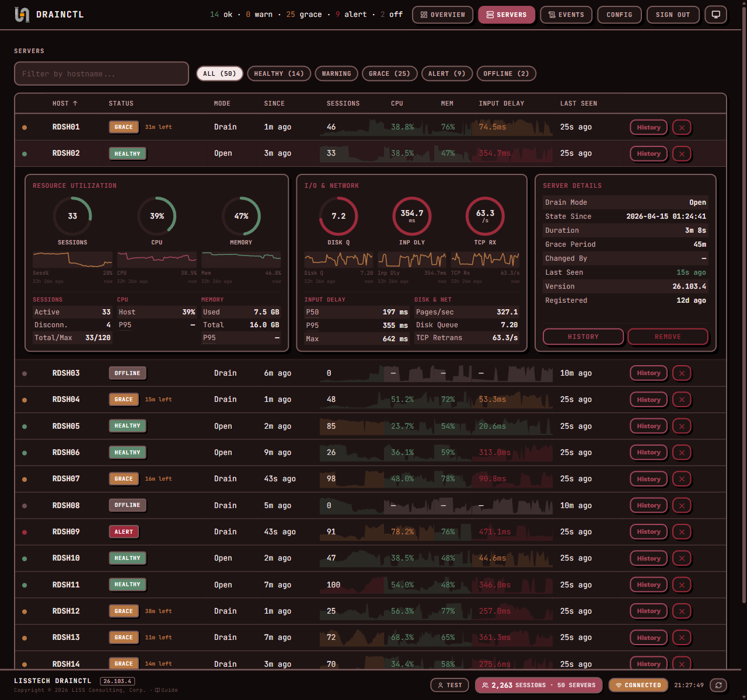Remove RDSH07 with its X button
747x700 pixels.
pos(682,479)
